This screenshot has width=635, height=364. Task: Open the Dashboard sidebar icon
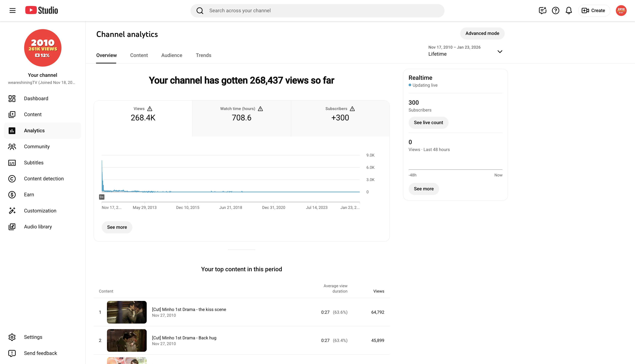click(x=12, y=99)
